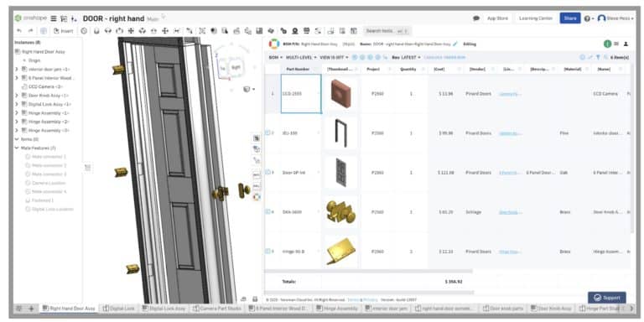Image resolution: width=644 pixels, height=322 pixels.
Task: Open the view cube display options
Action: click(x=249, y=89)
